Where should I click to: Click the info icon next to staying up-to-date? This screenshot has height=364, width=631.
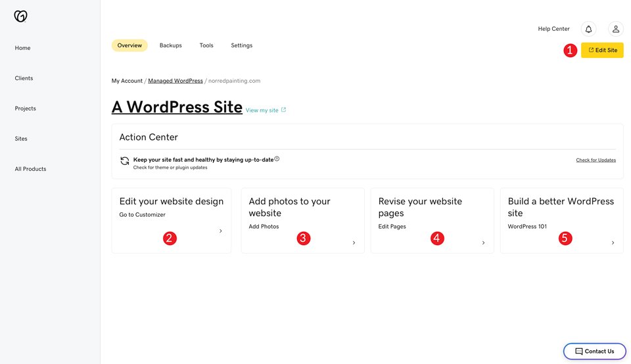[277, 159]
